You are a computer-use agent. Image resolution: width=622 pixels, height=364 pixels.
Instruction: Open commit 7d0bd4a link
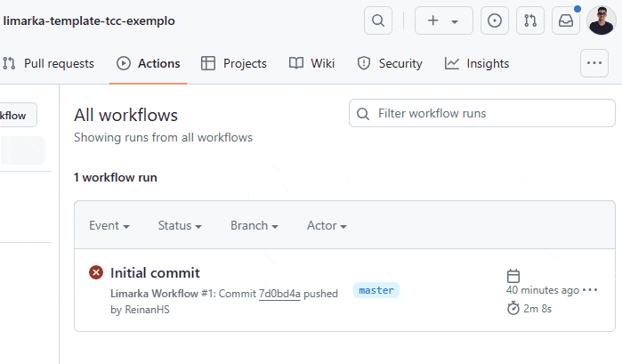click(x=279, y=294)
